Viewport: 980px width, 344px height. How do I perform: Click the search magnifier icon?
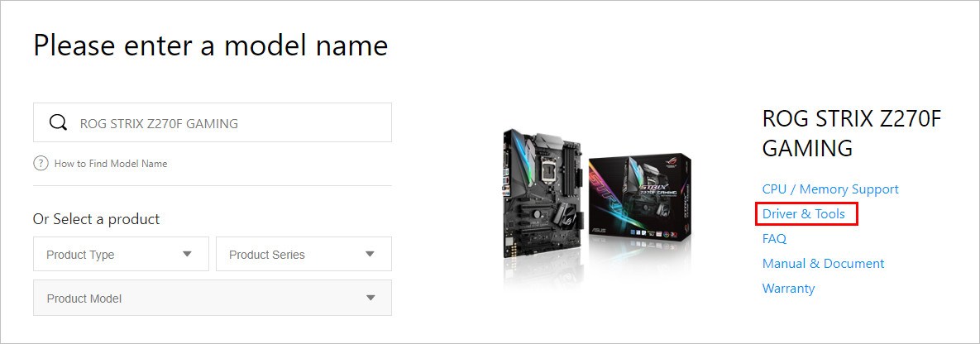58,122
